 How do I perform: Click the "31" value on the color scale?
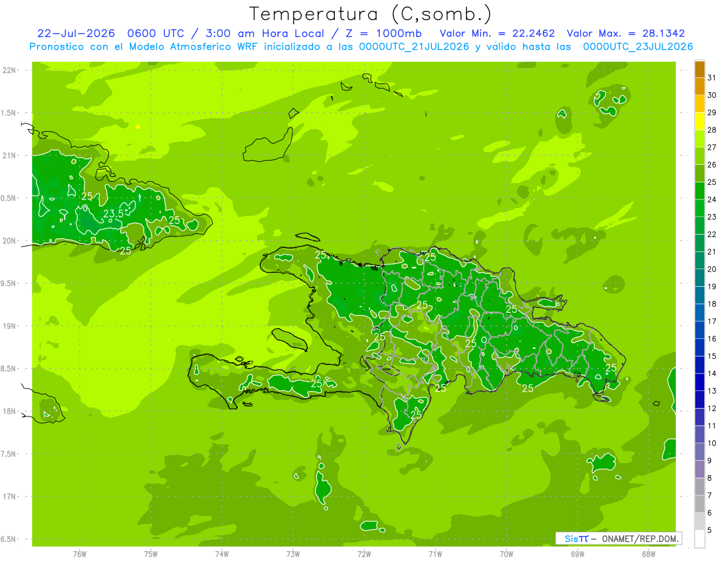(x=712, y=78)
